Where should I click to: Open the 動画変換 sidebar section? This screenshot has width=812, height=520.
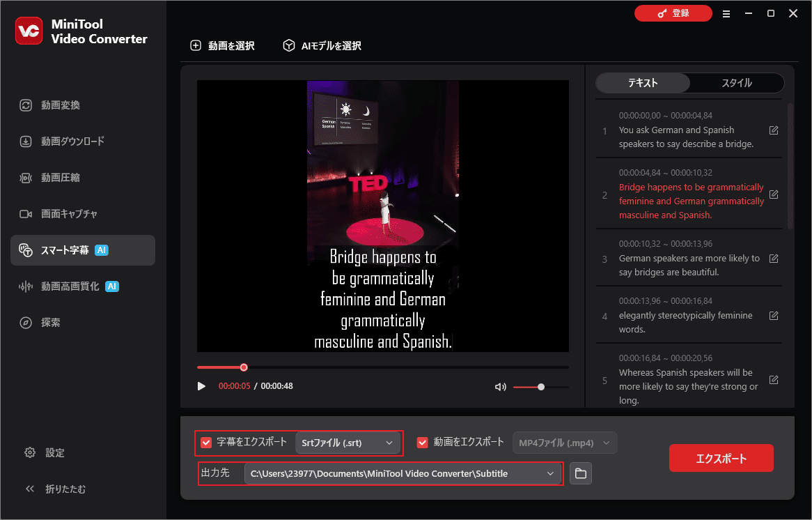(83, 105)
